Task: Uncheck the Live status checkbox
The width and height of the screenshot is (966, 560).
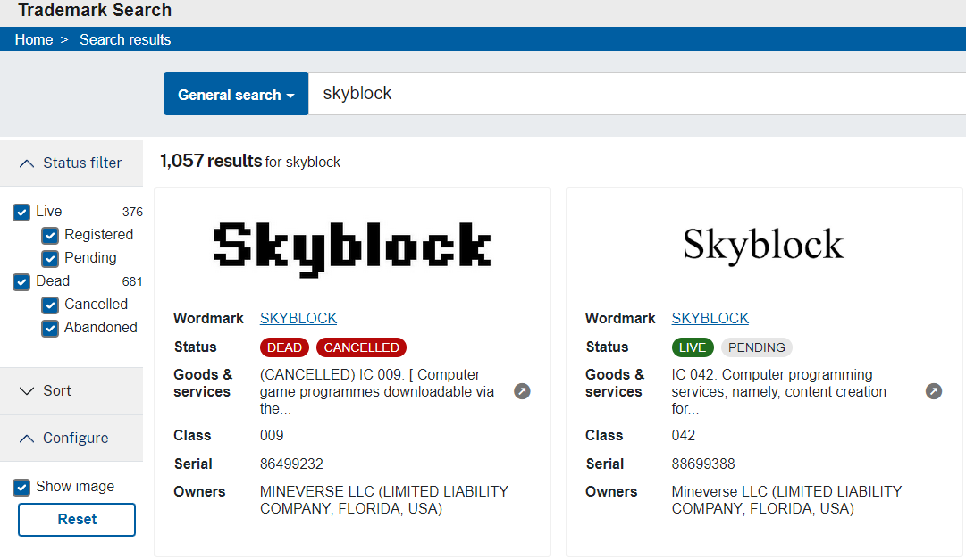Action: (21, 213)
